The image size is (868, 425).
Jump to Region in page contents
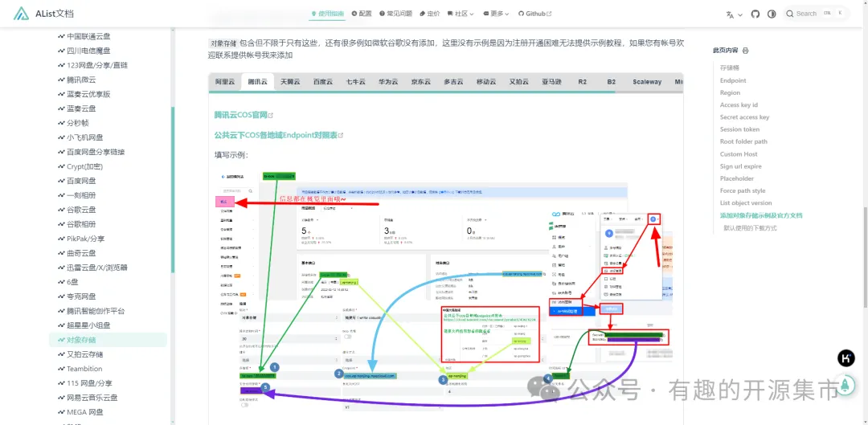tap(730, 92)
